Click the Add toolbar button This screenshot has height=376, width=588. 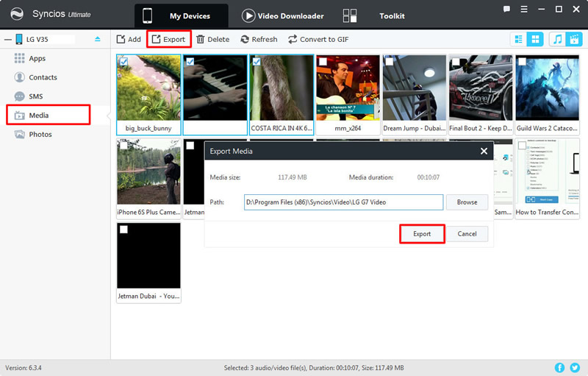coord(129,39)
